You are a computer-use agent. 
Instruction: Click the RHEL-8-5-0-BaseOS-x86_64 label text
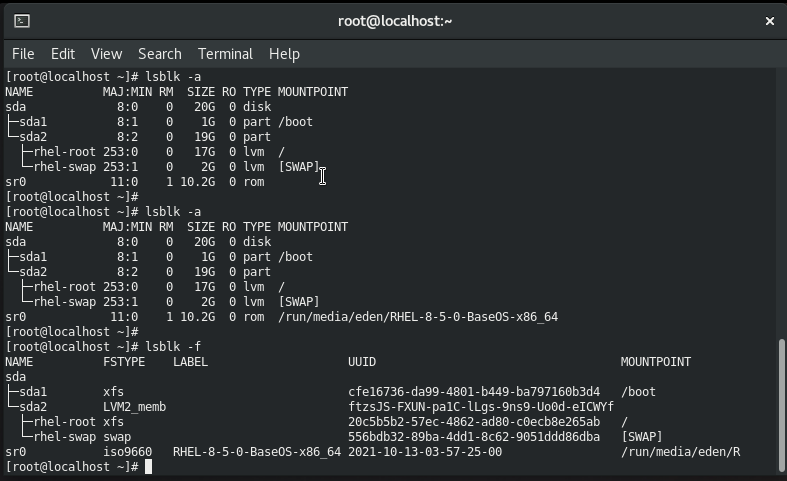pos(257,452)
